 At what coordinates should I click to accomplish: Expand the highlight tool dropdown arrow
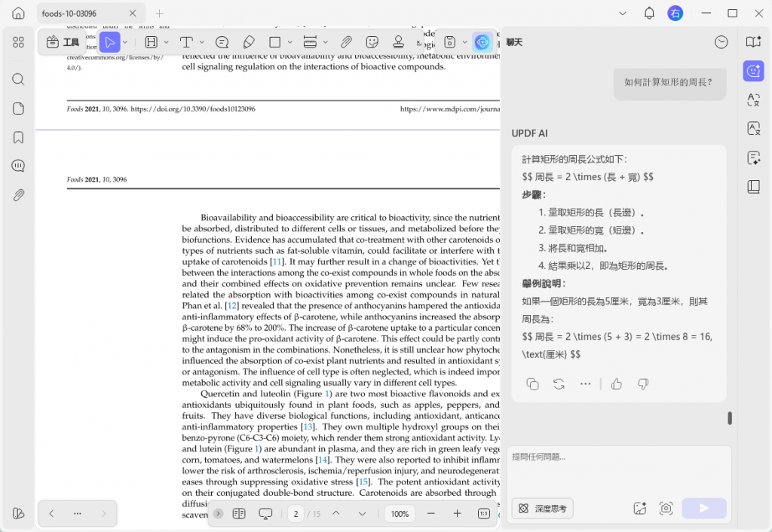pos(167,42)
